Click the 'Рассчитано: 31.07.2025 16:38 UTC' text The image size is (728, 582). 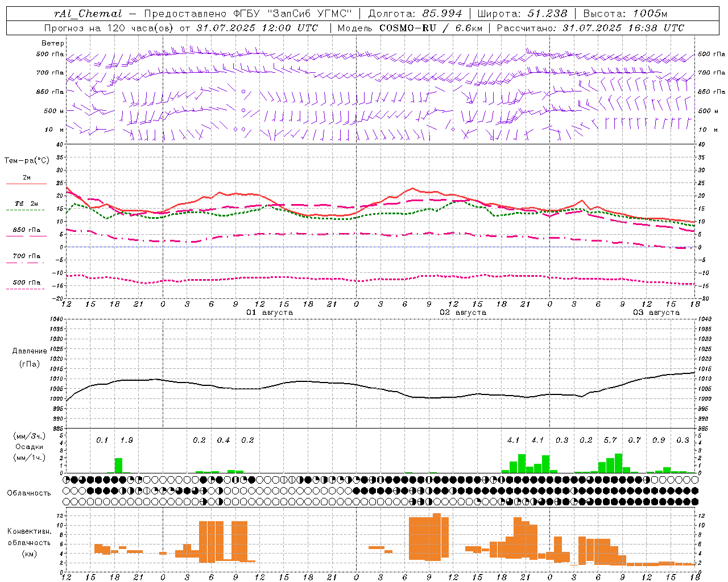pyautogui.click(x=590, y=28)
